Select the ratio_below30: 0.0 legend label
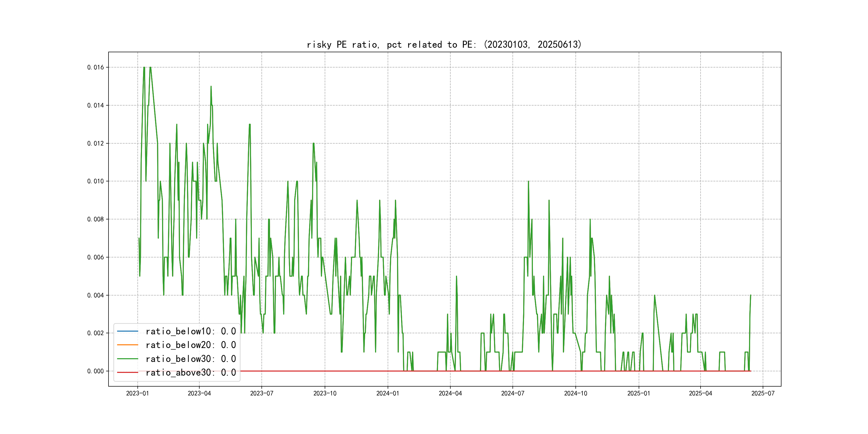Screen dimensions: 868x434 pos(190,359)
